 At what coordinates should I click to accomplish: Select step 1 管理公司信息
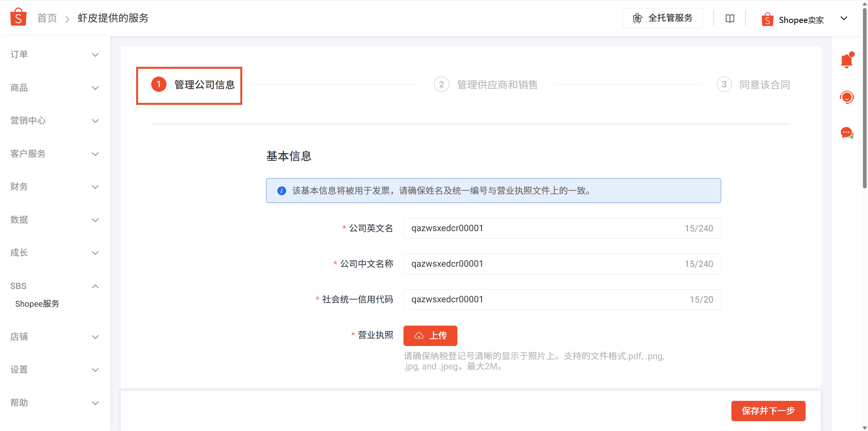pos(193,85)
